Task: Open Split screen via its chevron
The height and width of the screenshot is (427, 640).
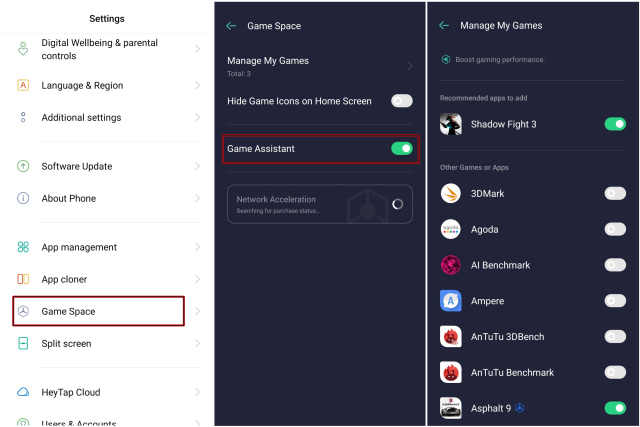Action: [198, 343]
